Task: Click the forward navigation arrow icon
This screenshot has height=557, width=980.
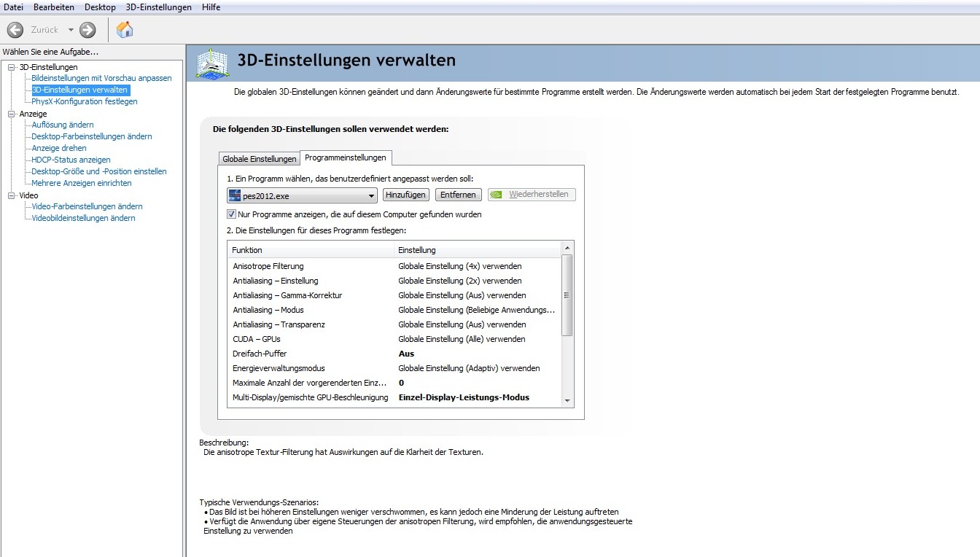Action: 87,30
